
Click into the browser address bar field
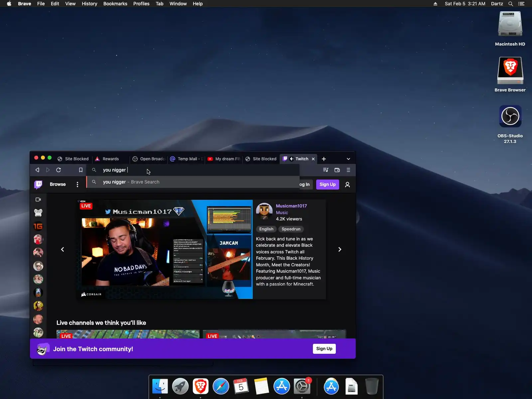point(193,170)
